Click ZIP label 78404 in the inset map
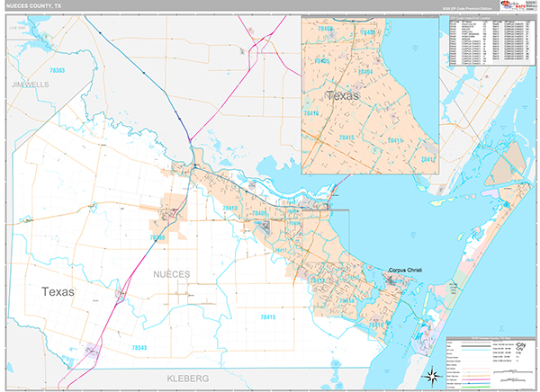Screen dimensions: 540x392 (x=365, y=72)
